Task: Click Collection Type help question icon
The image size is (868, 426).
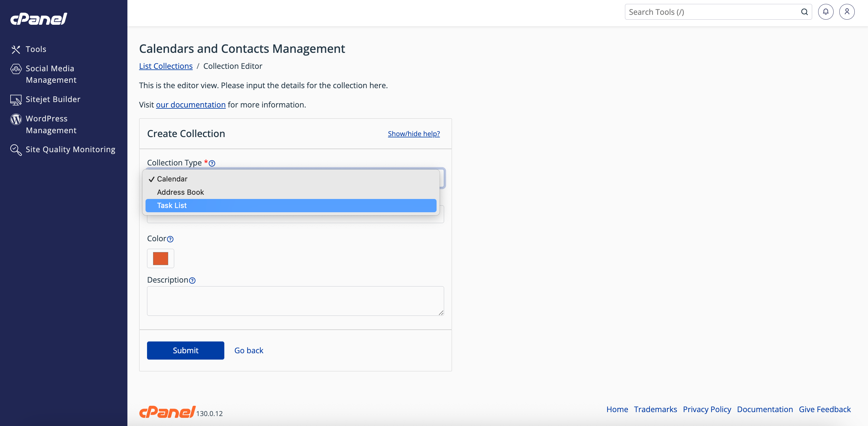Action: tap(212, 163)
